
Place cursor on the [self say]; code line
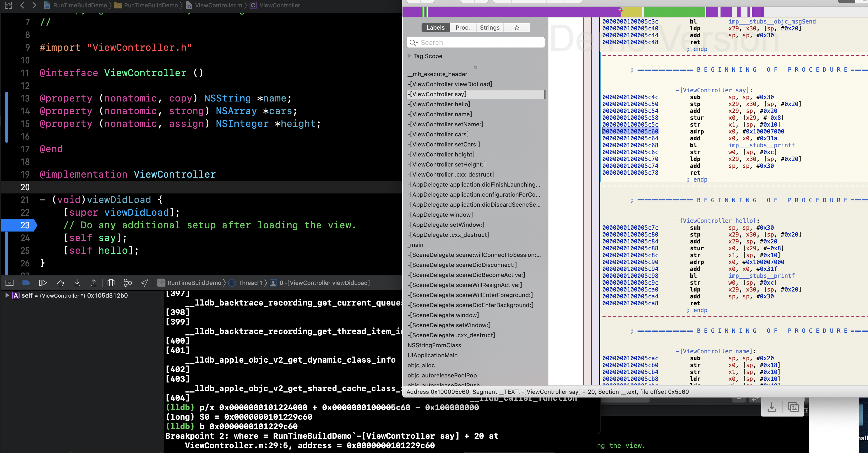point(95,238)
